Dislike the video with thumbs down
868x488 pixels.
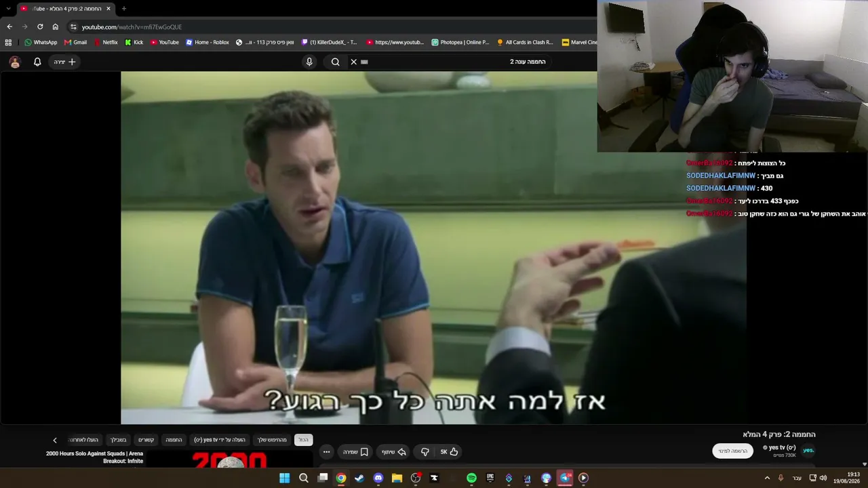click(x=425, y=452)
